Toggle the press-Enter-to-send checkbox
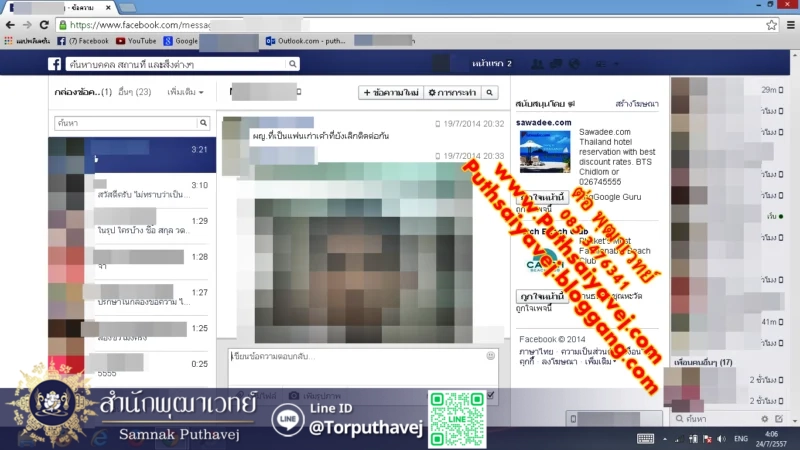This screenshot has width=800, height=450. tap(490, 395)
